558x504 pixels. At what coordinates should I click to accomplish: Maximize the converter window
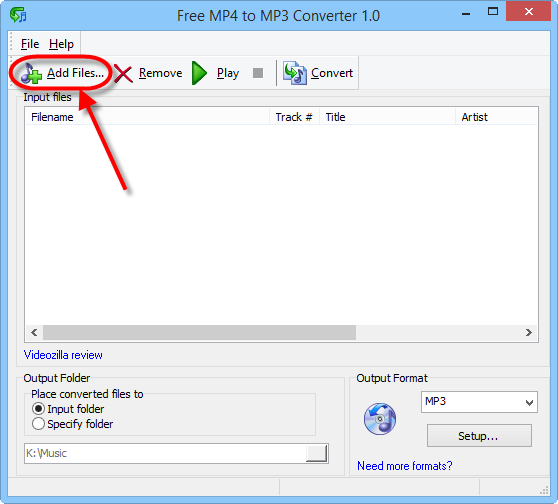pyautogui.click(x=493, y=12)
